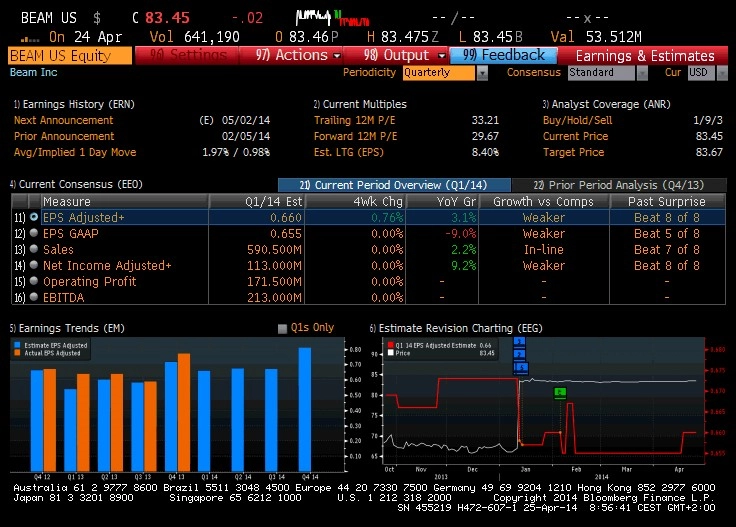Click the top blue stacked event marker
The height and width of the screenshot is (527, 736).
519,342
